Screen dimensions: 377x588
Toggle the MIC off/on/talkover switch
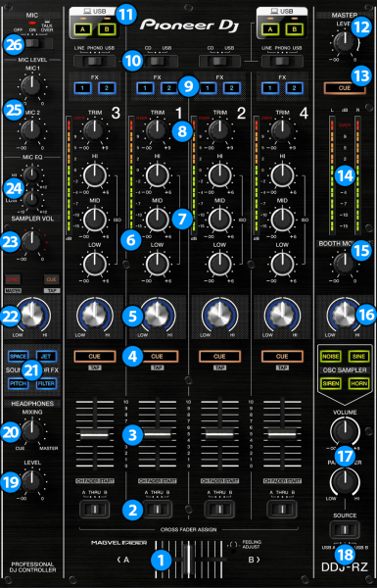tap(38, 44)
